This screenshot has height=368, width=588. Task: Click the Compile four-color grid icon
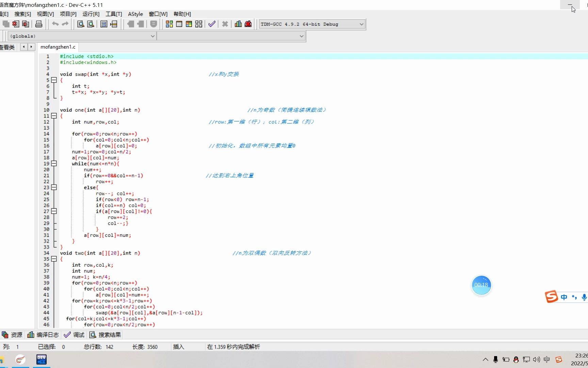click(169, 24)
